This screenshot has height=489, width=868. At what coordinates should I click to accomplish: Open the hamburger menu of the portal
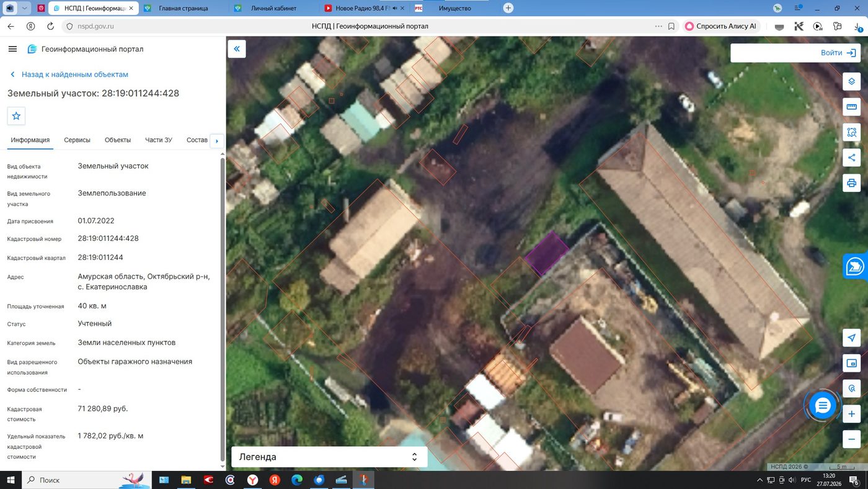(12, 49)
